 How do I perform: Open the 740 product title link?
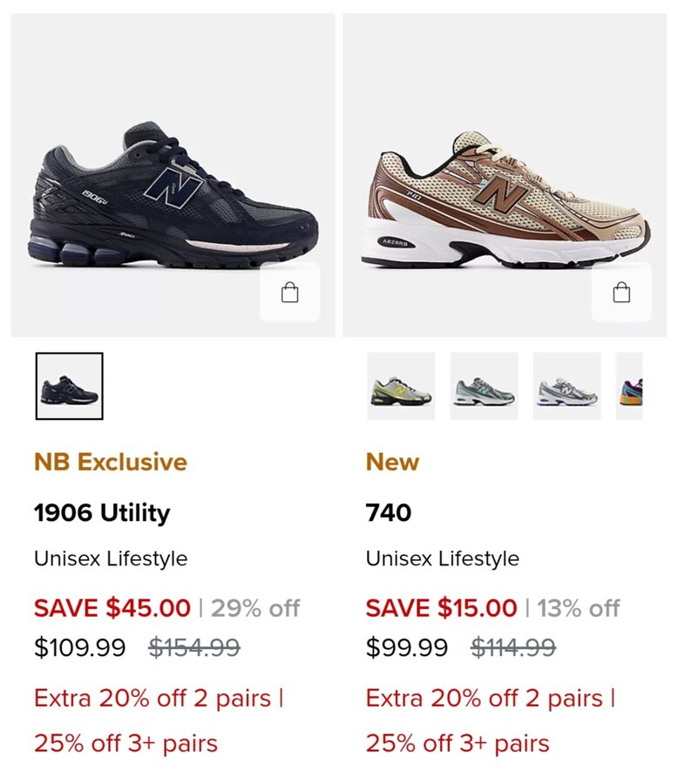pyautogui.click(x=389, y=513)
